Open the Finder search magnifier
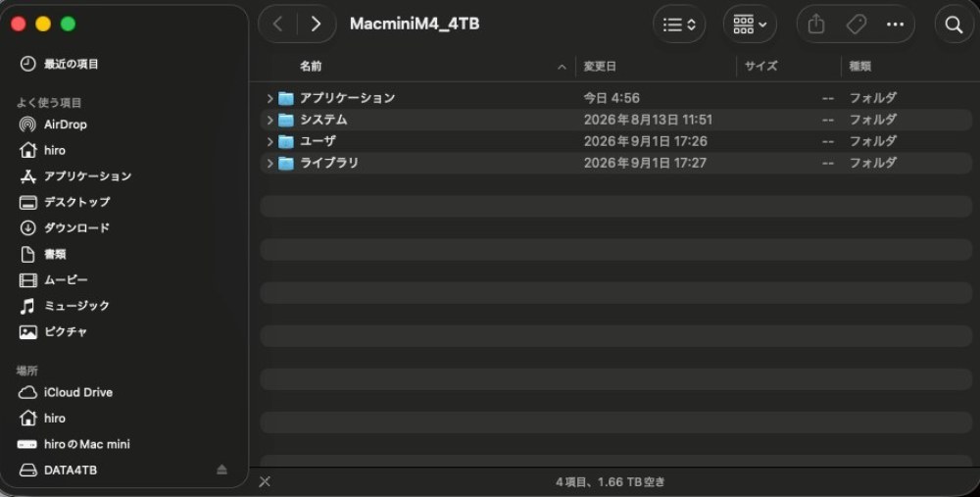The height and width of the screenshot is (497, 980). pos(954,25)
